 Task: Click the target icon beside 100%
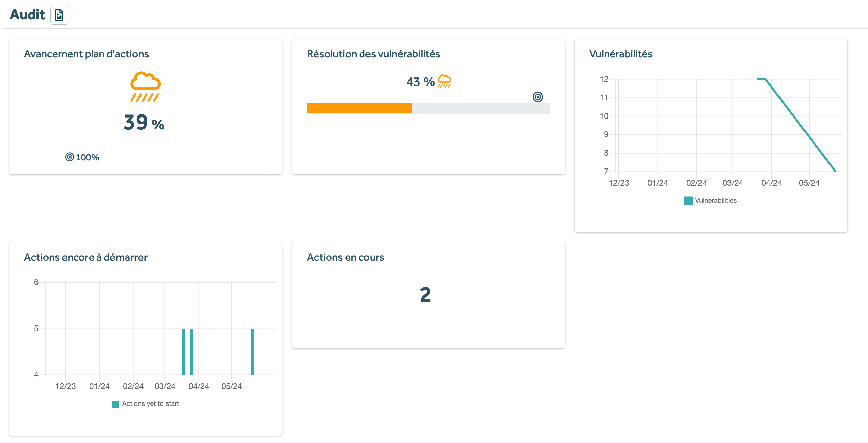tap(69, 157)
